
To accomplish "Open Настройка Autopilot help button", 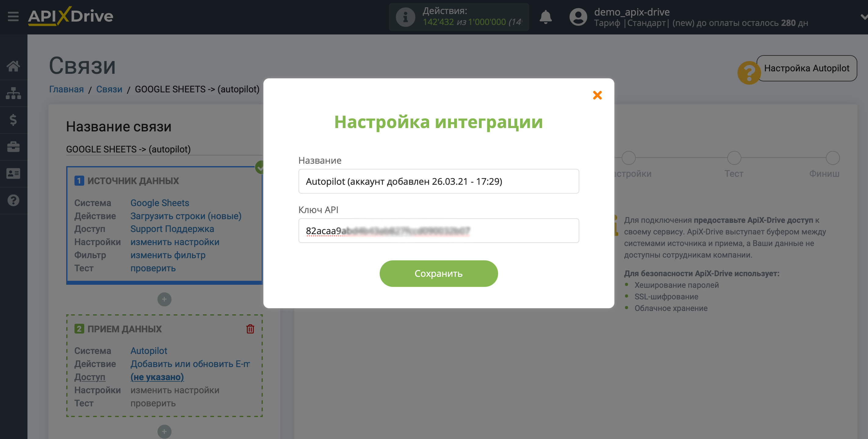I will [x=806, y=68].
